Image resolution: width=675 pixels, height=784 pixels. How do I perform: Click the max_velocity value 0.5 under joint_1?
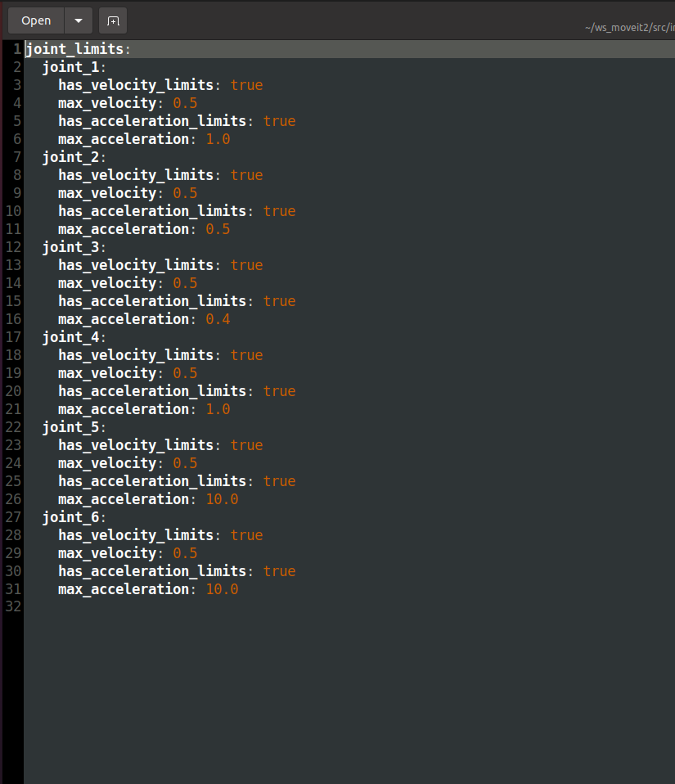point(185,102)
